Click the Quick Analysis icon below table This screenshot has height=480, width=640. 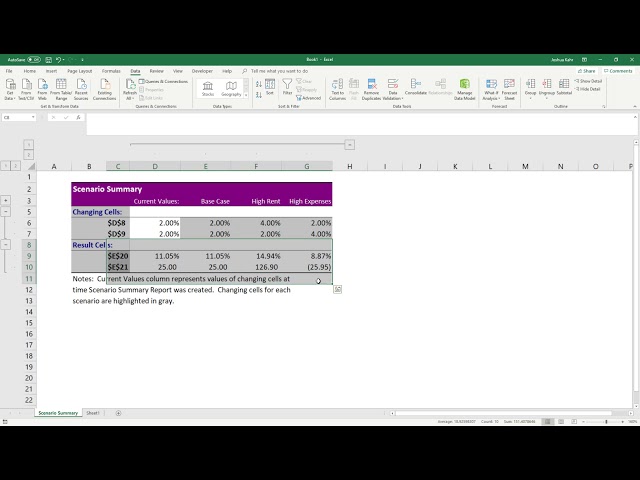tap(337, 289)
